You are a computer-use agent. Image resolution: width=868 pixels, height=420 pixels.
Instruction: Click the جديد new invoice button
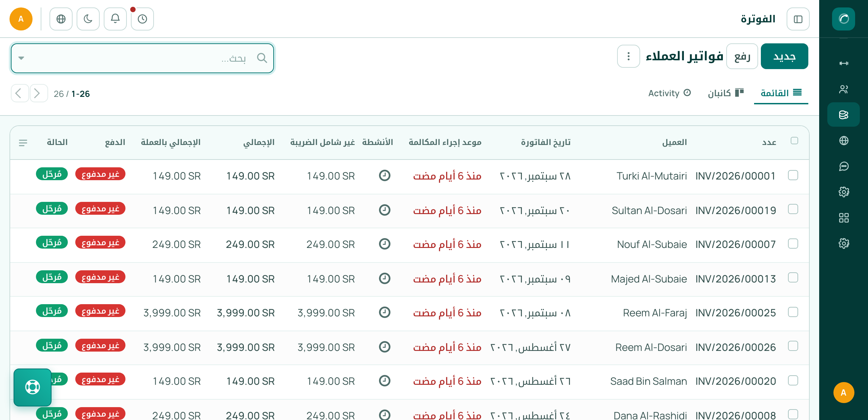point(784,56)
